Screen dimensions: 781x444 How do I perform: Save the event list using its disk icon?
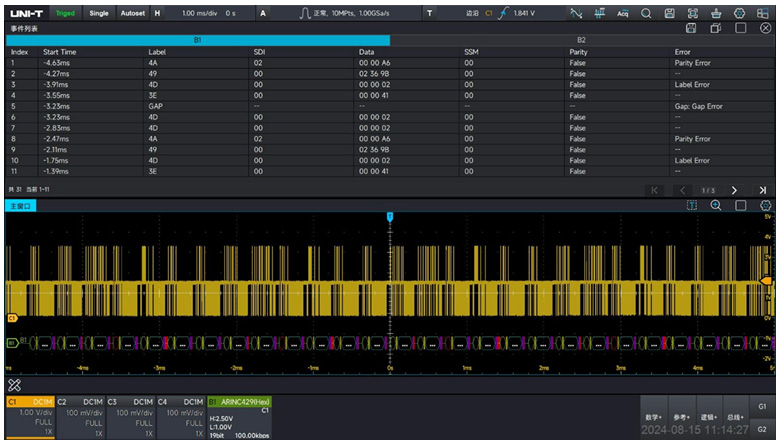coord(690,28)
